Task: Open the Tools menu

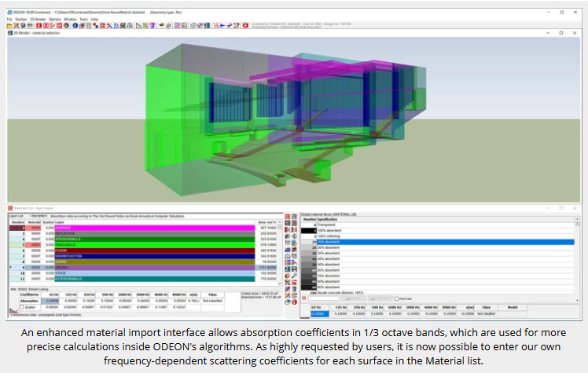Action: 83,19
